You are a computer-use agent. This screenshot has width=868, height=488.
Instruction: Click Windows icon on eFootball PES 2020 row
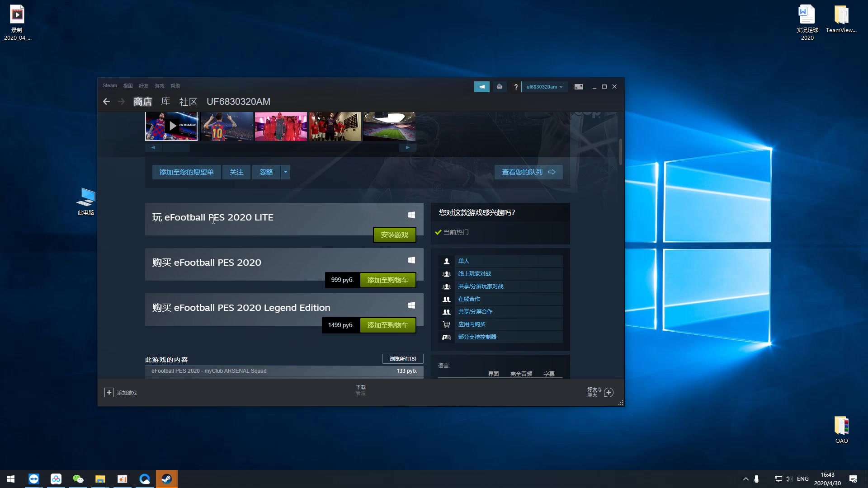411,260
